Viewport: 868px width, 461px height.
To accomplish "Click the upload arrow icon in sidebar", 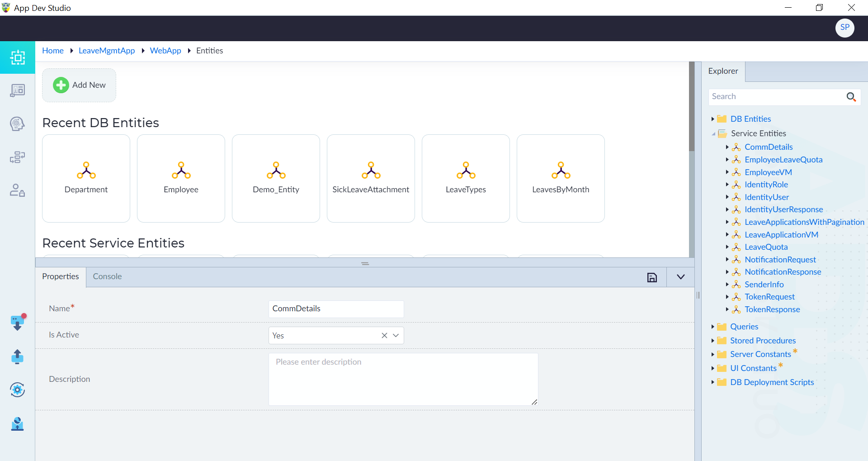I will pos(18,356).
